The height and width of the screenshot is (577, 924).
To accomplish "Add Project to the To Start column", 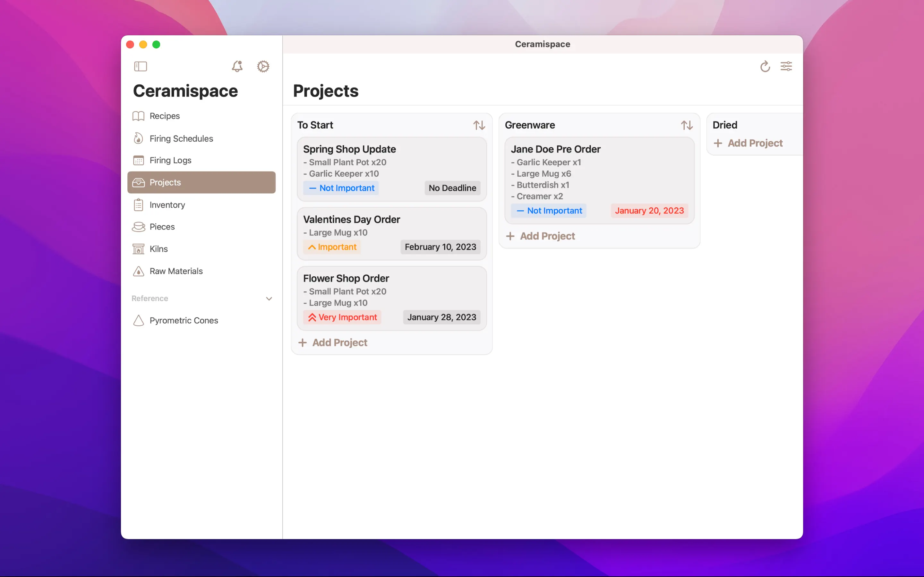I will 333,342.
